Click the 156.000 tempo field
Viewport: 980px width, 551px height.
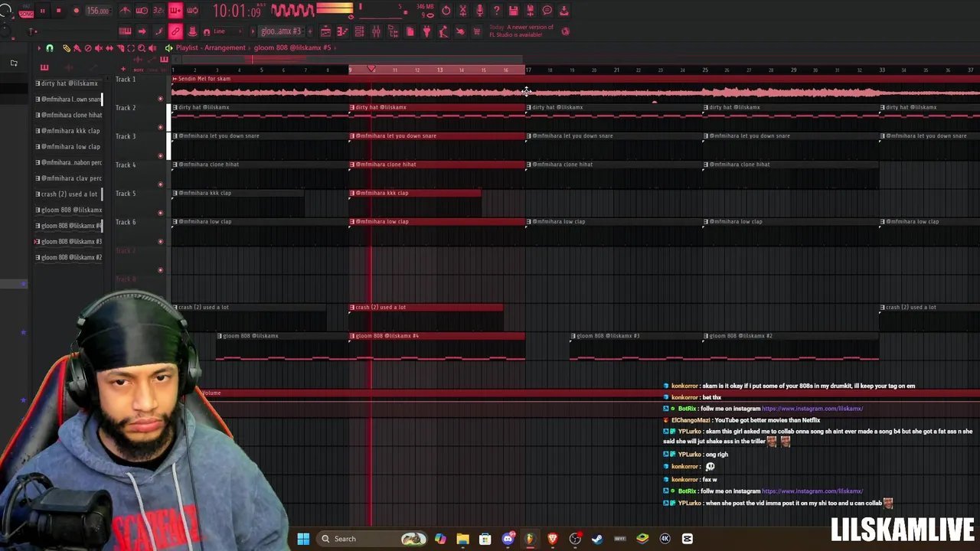[98, 11]
